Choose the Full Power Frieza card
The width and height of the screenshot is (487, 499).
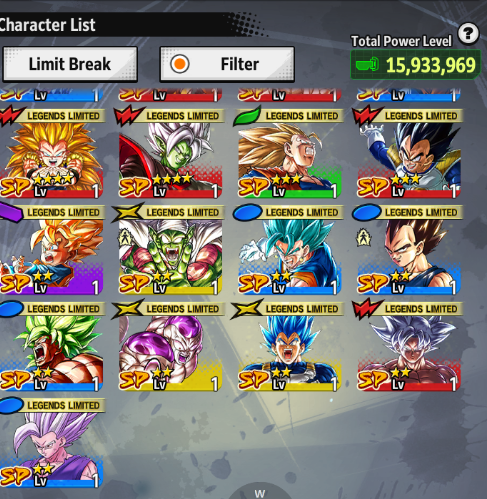[x=170, y=346]
